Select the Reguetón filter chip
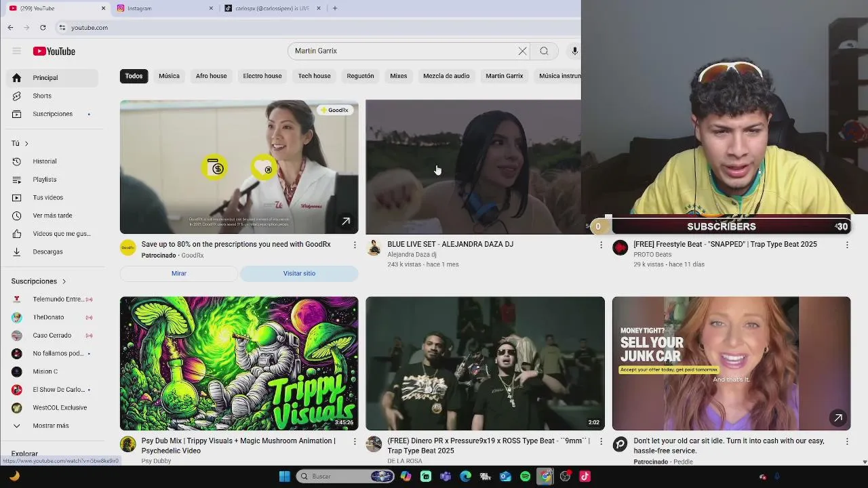The height and width of the screenshot is (488, 868). 360,76
